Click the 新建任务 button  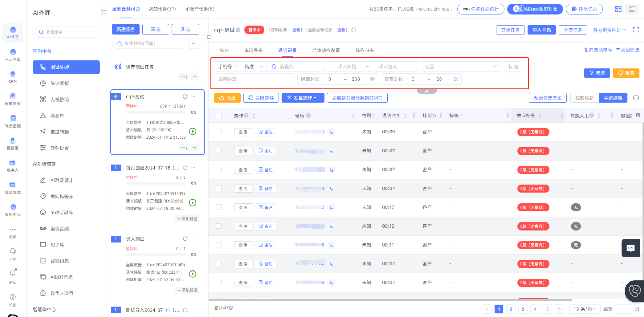(126, 29)
